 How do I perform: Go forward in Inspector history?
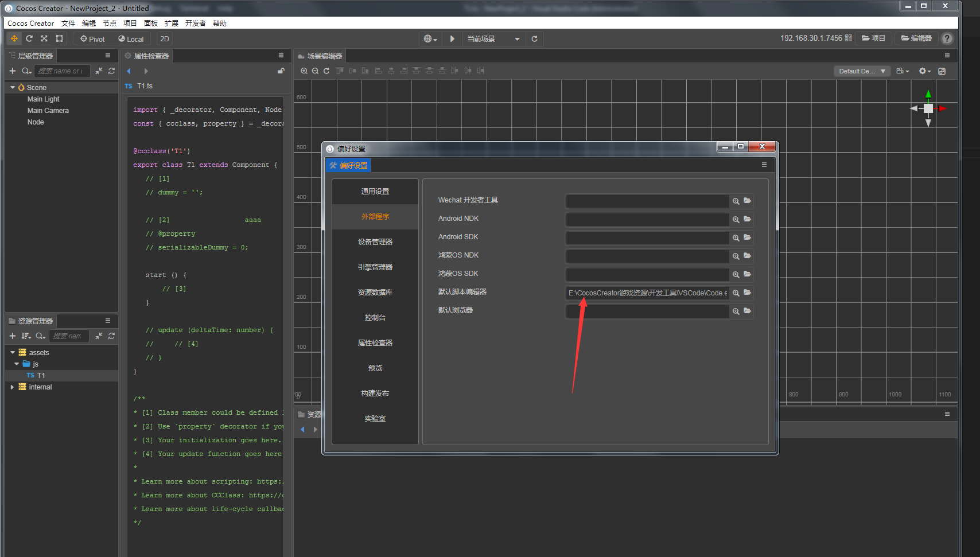(146, 71)
